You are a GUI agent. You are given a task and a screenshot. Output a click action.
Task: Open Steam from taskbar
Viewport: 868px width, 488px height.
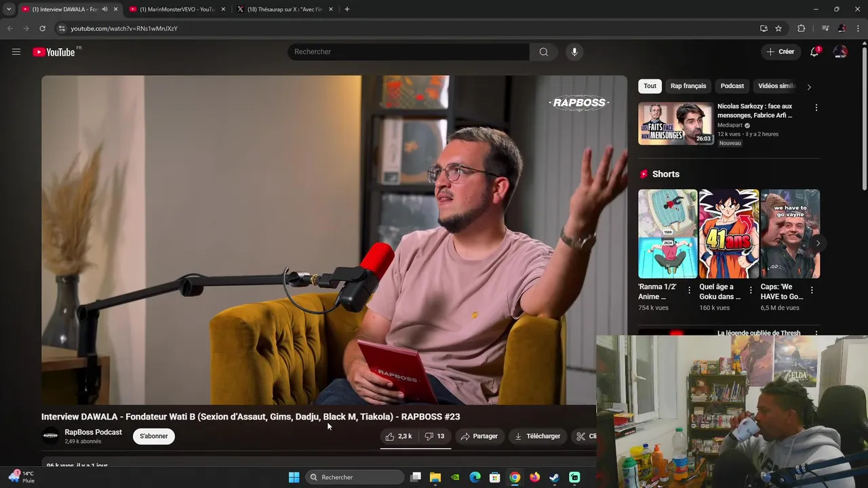tap(555, 477)
